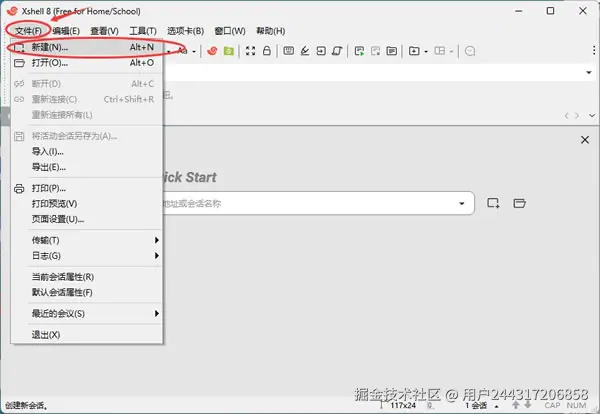600x414 pixels.
Task: Click the status bar download arrow
Action: [x=528, y=404]
